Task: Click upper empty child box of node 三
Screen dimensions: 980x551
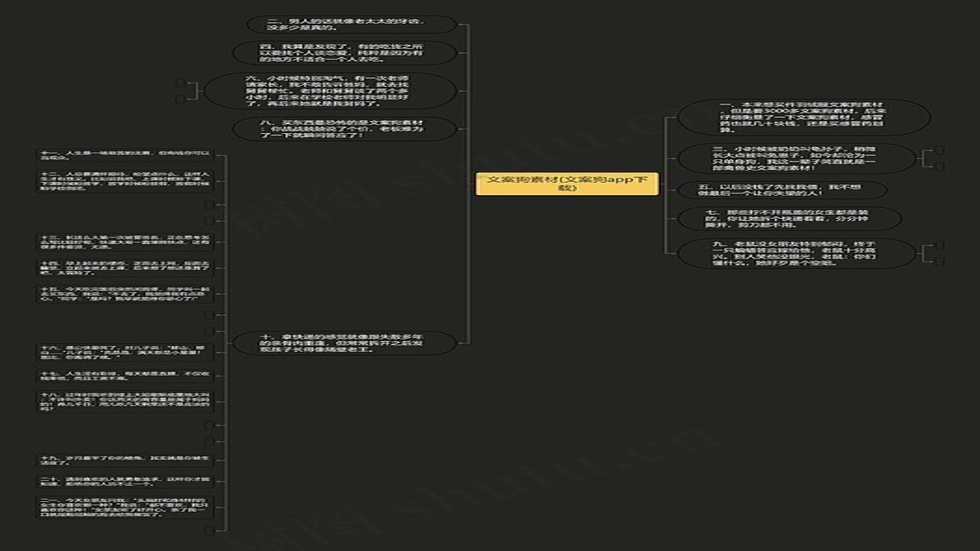Action: [x=940, y=151]
